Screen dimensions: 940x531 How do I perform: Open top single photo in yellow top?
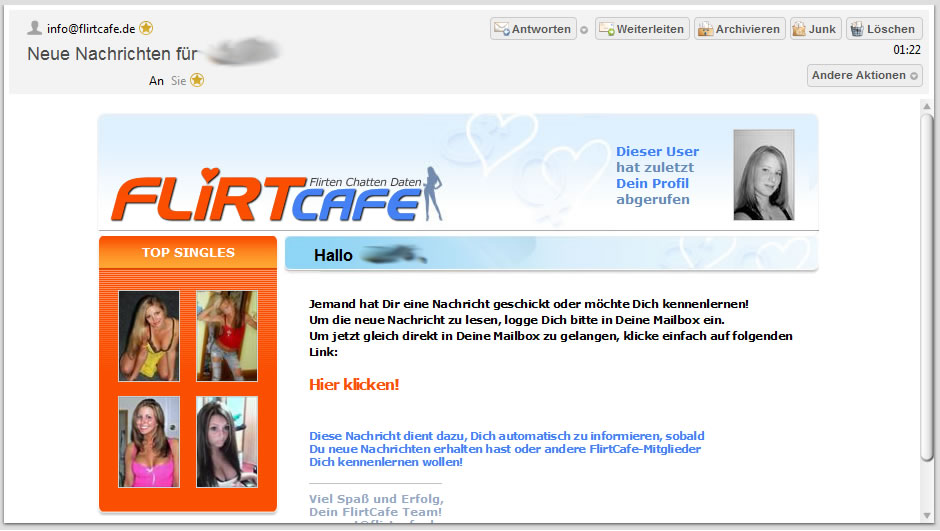[149, 336]
